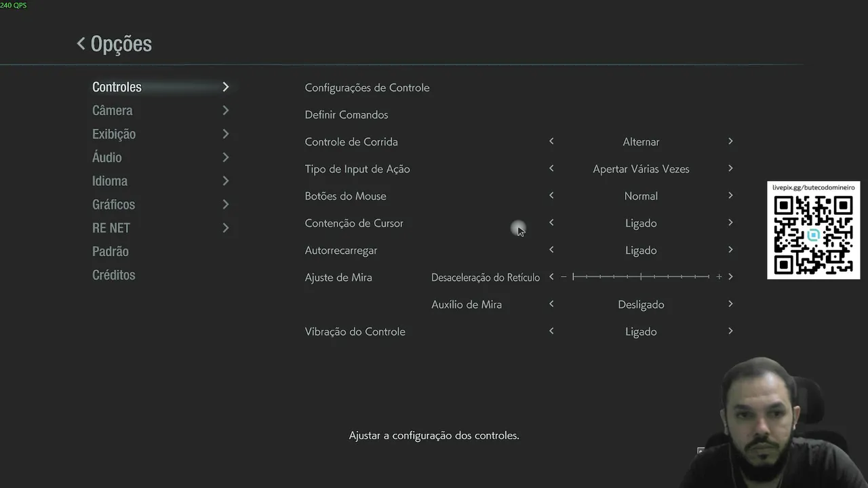Open Definir Comandos
Image resolution: width=868 pixels, height=488 pixels.
tap(347, 115)
